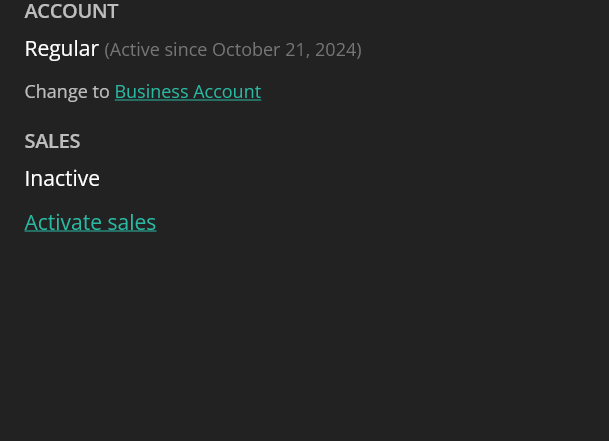The image size is (609, 441).
Task: Enable sales via Activate sales
Action: pyautogui.click(x=90, y=222)
